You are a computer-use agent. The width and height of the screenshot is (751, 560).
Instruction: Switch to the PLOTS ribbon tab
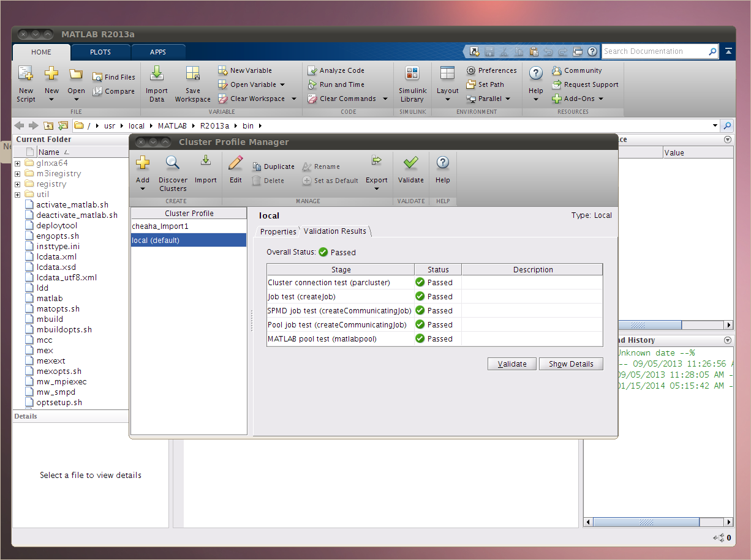pos(100,52)
